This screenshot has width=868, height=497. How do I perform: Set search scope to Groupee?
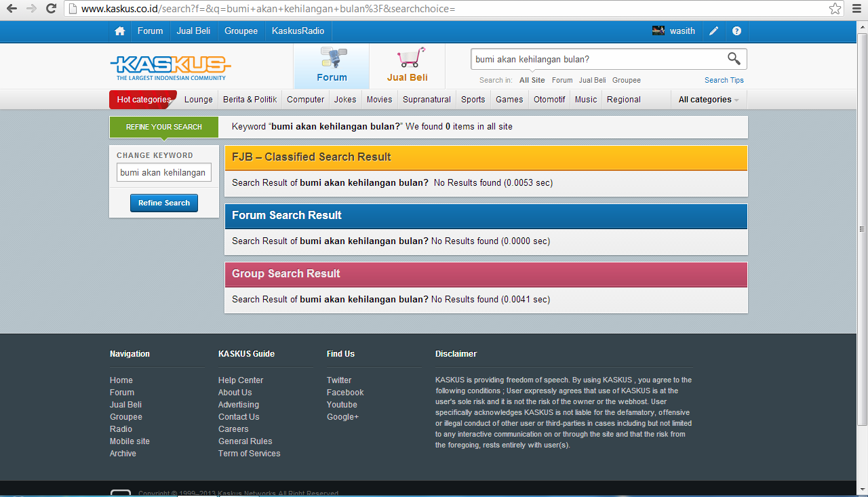626,80
